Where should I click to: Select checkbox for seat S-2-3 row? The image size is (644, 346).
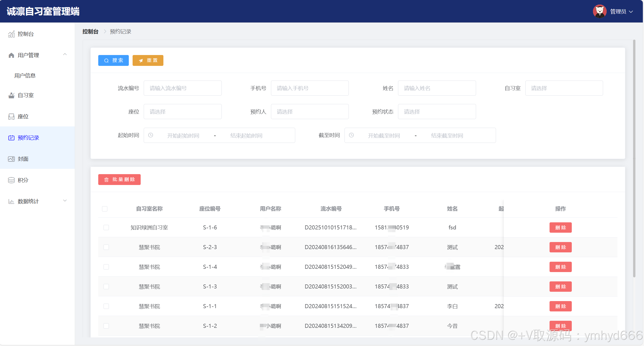106,247
